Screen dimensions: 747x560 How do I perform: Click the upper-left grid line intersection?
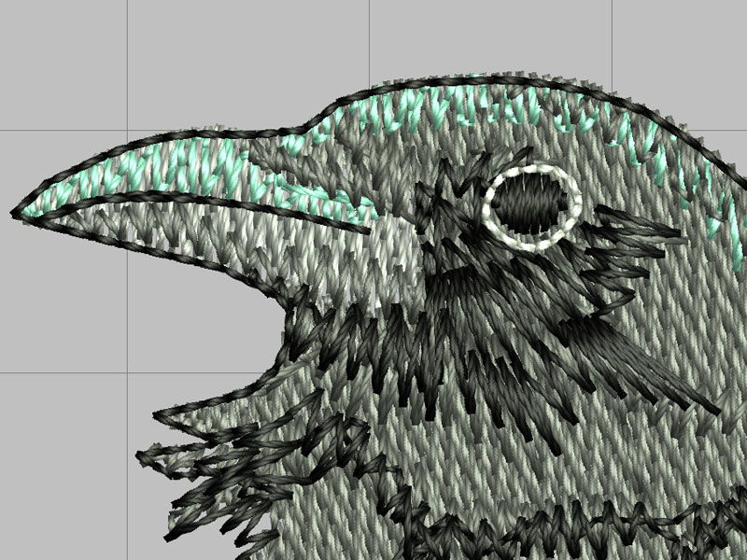click(x=127, y=129)
